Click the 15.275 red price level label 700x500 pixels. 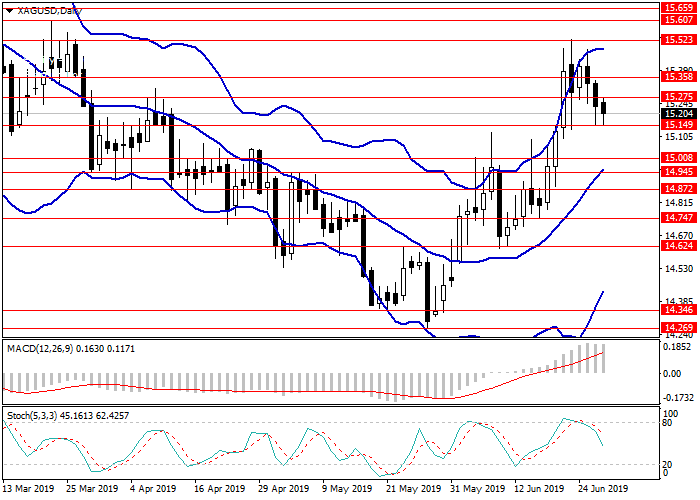coord(676,97)
